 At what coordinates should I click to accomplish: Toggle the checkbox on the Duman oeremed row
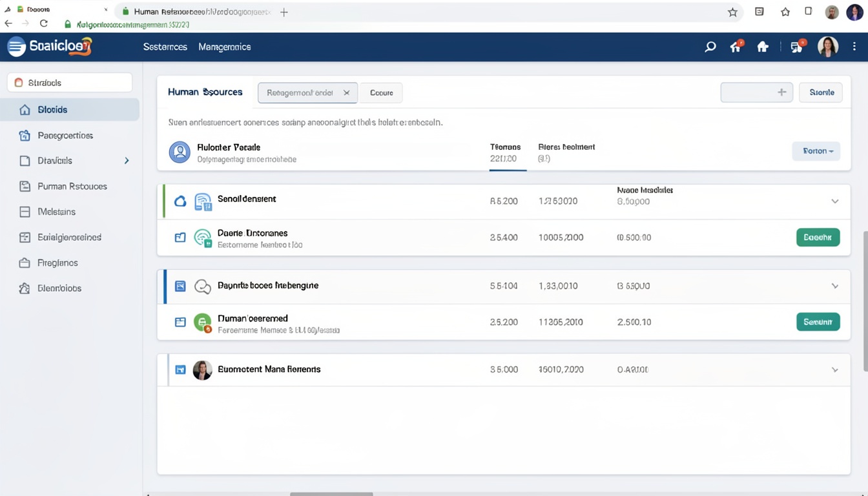tap(180, 322)
